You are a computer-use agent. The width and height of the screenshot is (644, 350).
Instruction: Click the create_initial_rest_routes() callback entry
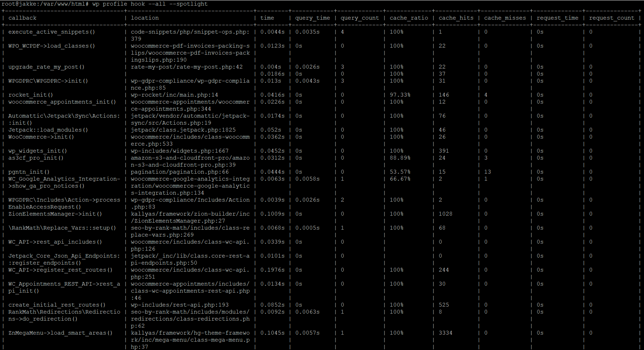click(x=57, y=305)
